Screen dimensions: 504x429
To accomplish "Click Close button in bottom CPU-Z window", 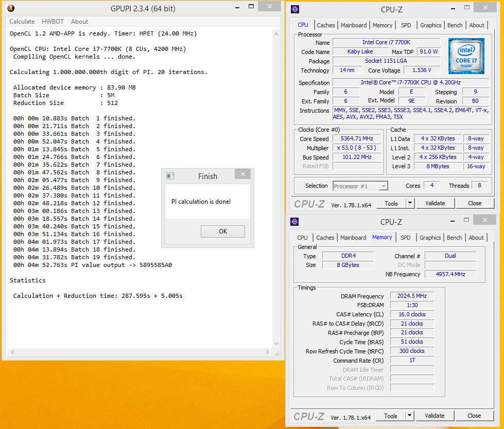I will [x=474, y=416].
